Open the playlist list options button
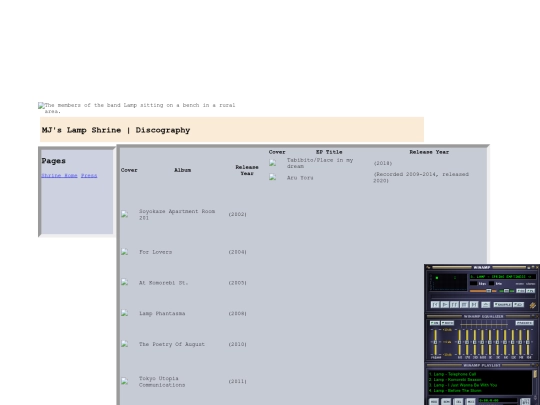The height and width of the screenshot is (405, 540). (525, 402)
